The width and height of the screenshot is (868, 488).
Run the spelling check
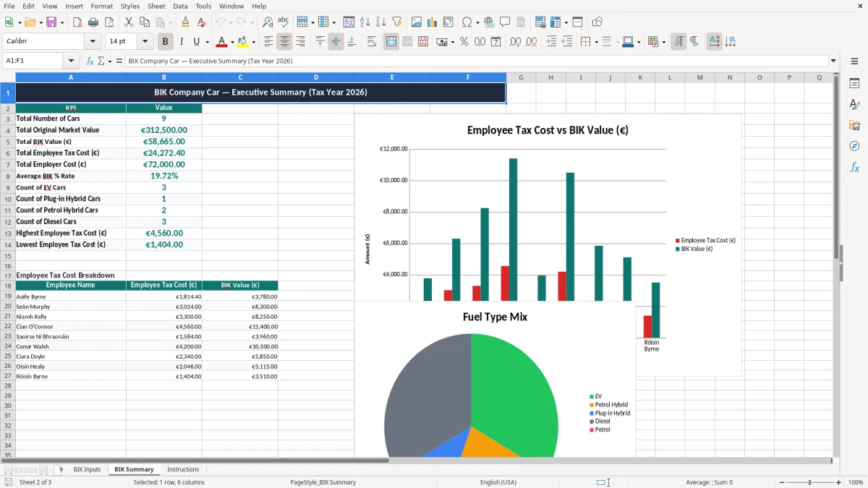[284, 22]
